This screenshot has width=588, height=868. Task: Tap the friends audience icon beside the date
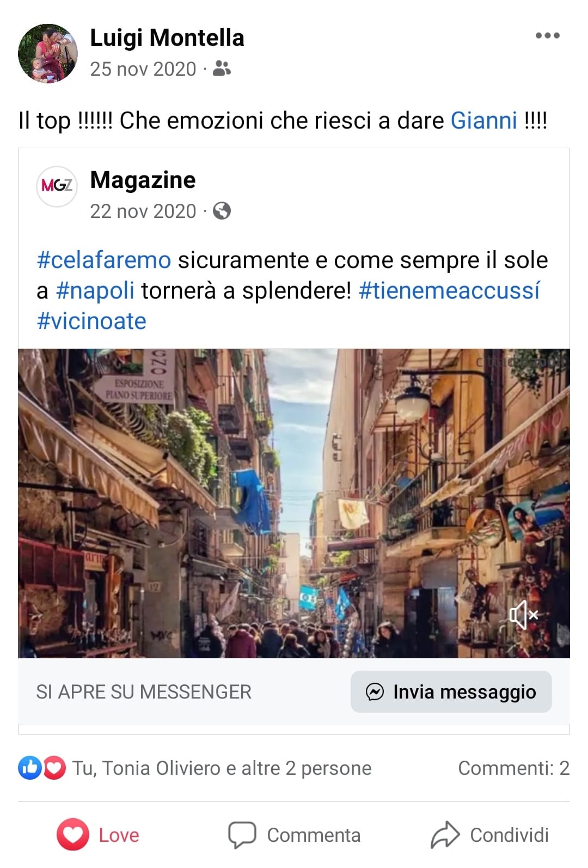(222, 69)
